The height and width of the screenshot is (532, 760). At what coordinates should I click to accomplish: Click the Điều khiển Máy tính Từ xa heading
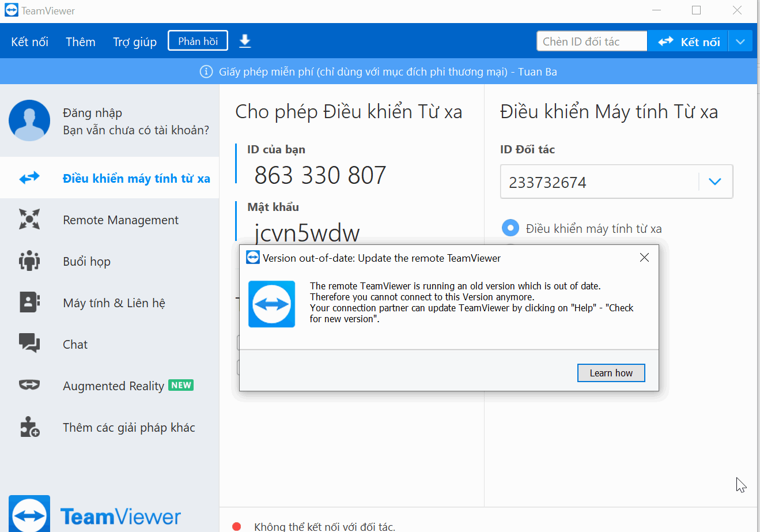pyautogui.click(x=609, y=111)
